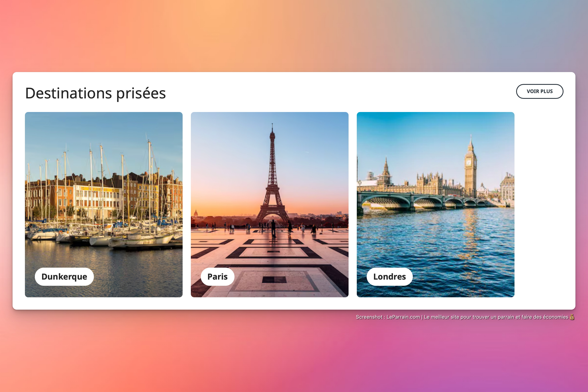Click the person standing under the Eiffel Tower

(x=273, y=228)
